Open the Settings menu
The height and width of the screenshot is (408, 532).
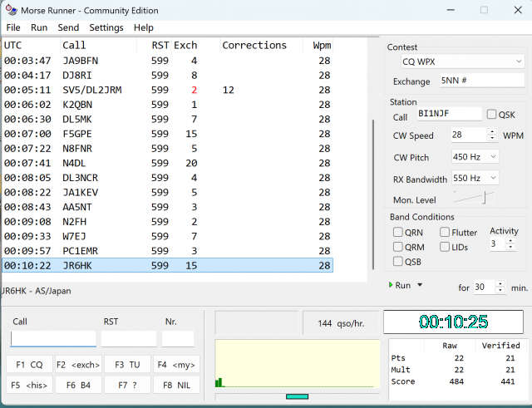tap(106, 27)
